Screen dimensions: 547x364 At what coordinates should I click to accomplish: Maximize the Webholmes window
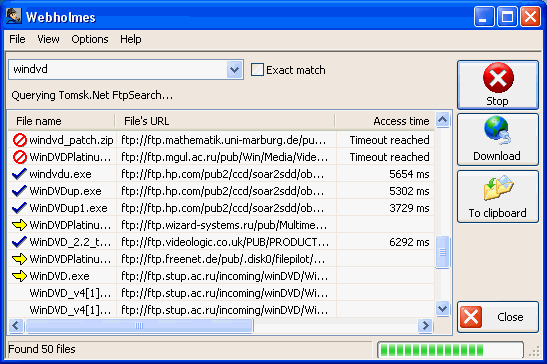click(507, 16)
